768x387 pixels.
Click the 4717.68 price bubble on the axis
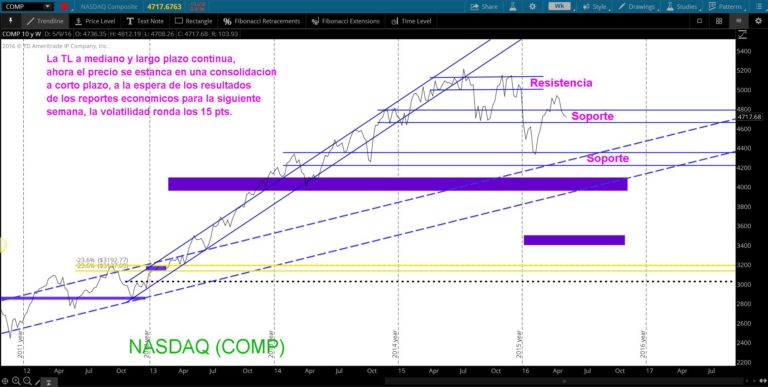pos(749,117)
